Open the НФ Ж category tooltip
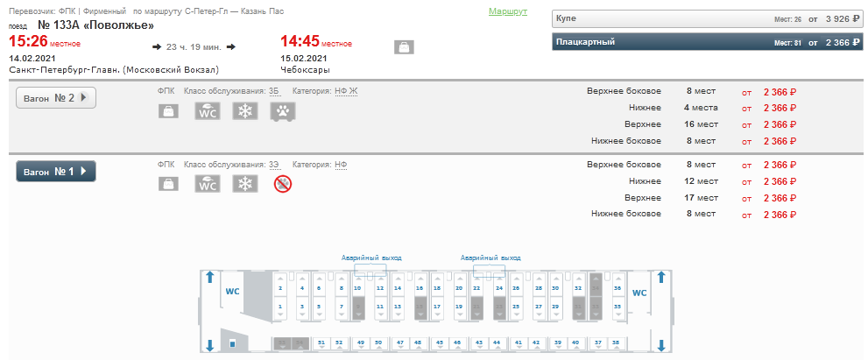The image size is (868, 360). [347, 91]
